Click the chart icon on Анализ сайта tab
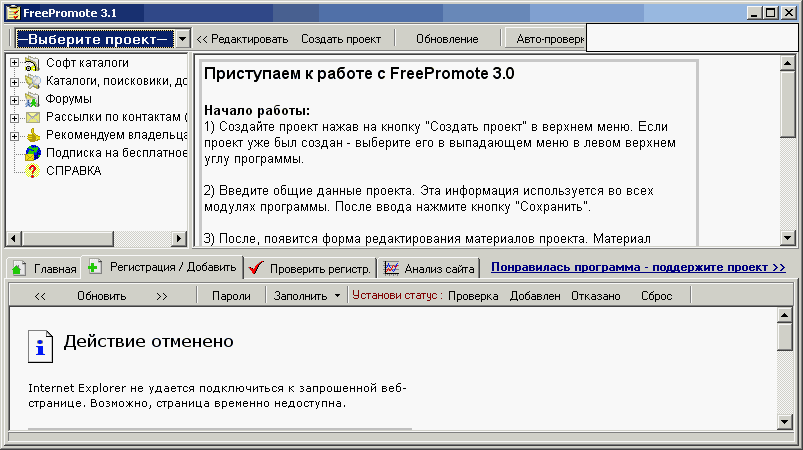Screen dimensions: 803x450 pyautogui.click(x=391, y=268)
